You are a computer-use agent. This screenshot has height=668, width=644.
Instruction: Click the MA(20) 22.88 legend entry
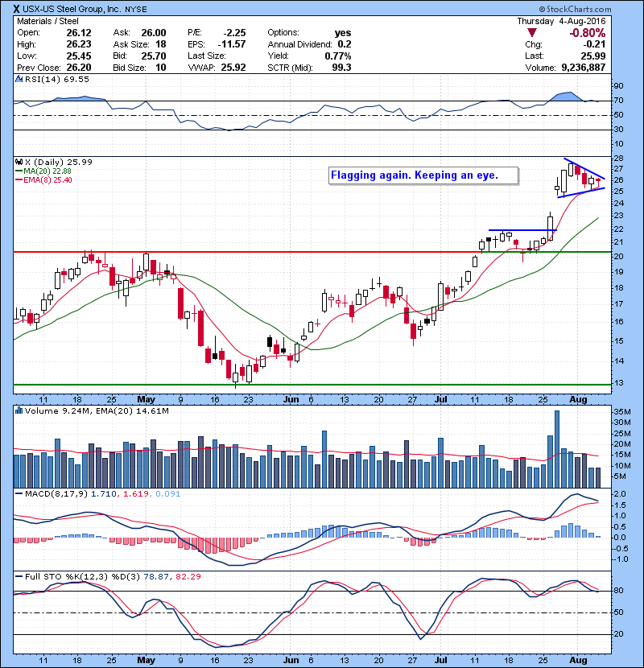[x=43, y=171]
